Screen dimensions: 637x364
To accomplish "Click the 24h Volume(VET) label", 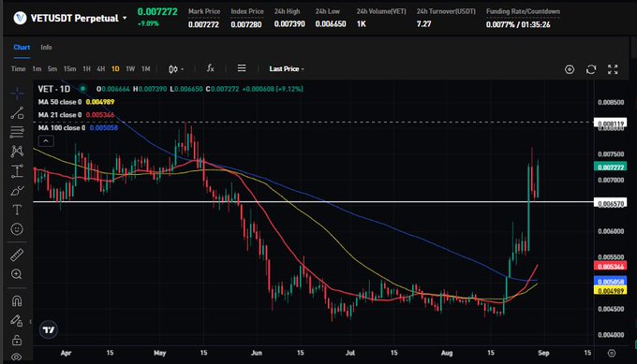I will 381,11.
